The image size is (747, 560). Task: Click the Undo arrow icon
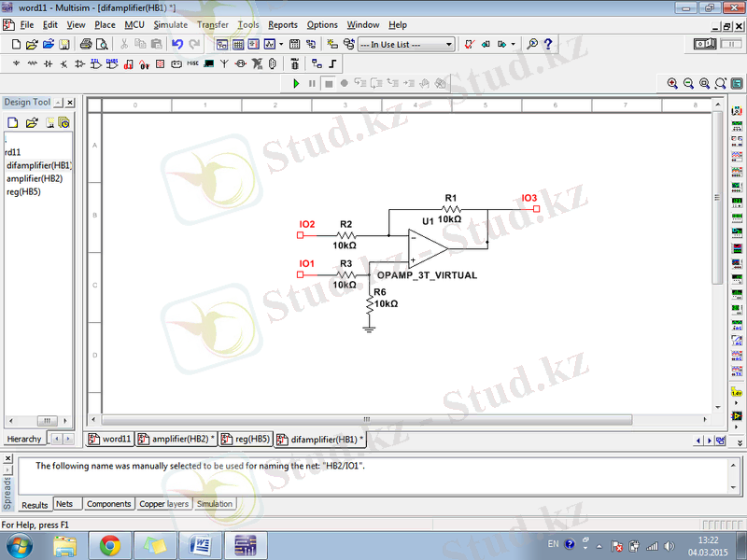point(176,44)
